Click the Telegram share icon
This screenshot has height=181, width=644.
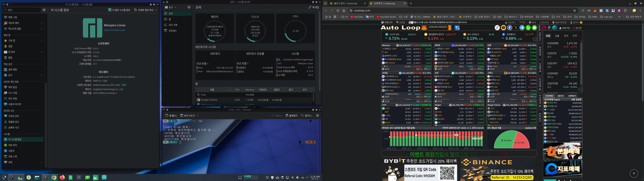tap(522, 28)
